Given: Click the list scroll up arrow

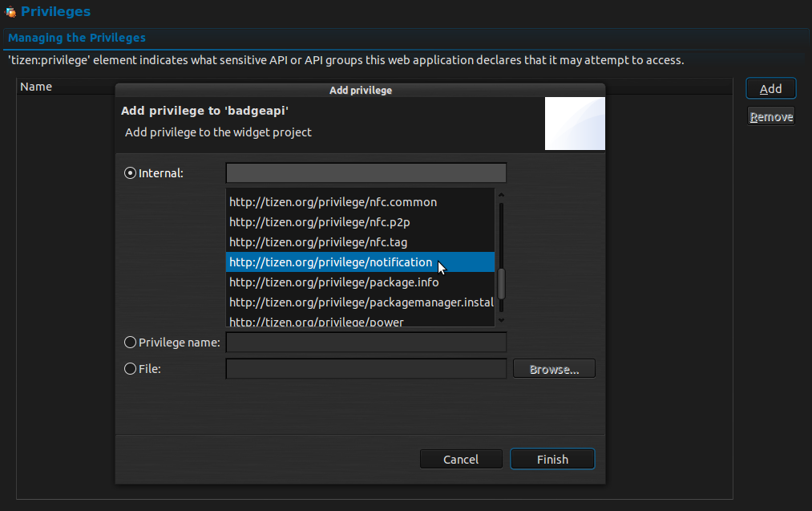Looking at the screenshot, I should pos(502,194).
